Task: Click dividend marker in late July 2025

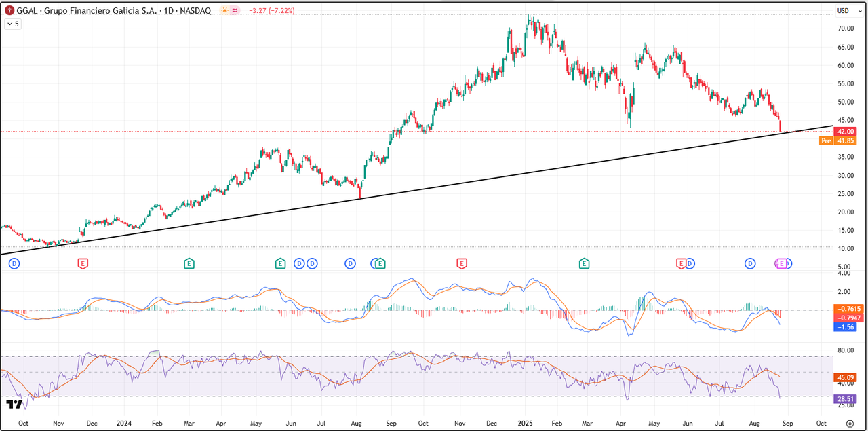Action: (x=750, y=263)
